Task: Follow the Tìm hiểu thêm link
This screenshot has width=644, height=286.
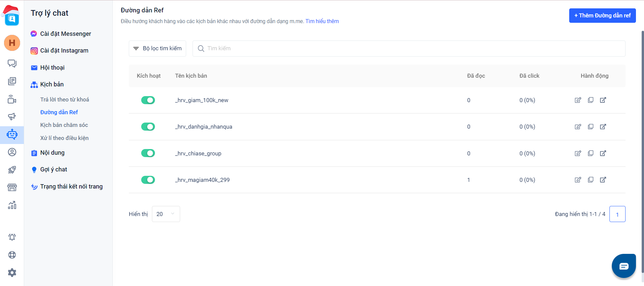Action: pyautogui.click(x=322, y=21)
